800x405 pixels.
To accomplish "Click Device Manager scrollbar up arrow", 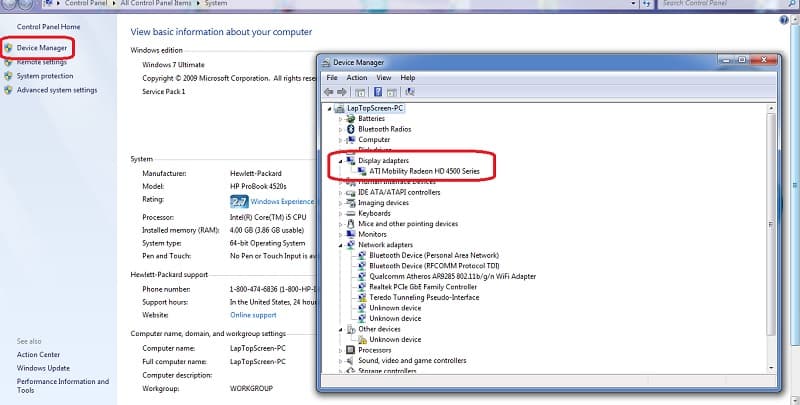I will (771, 108).
